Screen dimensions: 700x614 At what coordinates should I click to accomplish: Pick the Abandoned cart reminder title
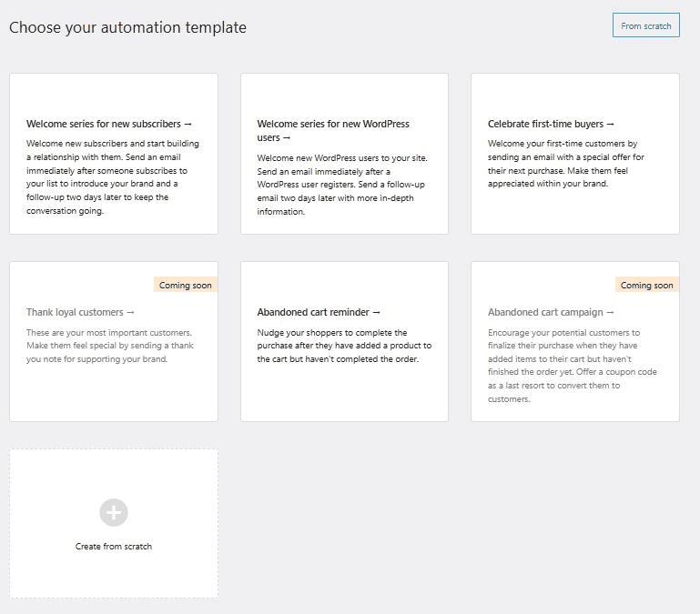point(314,312)
